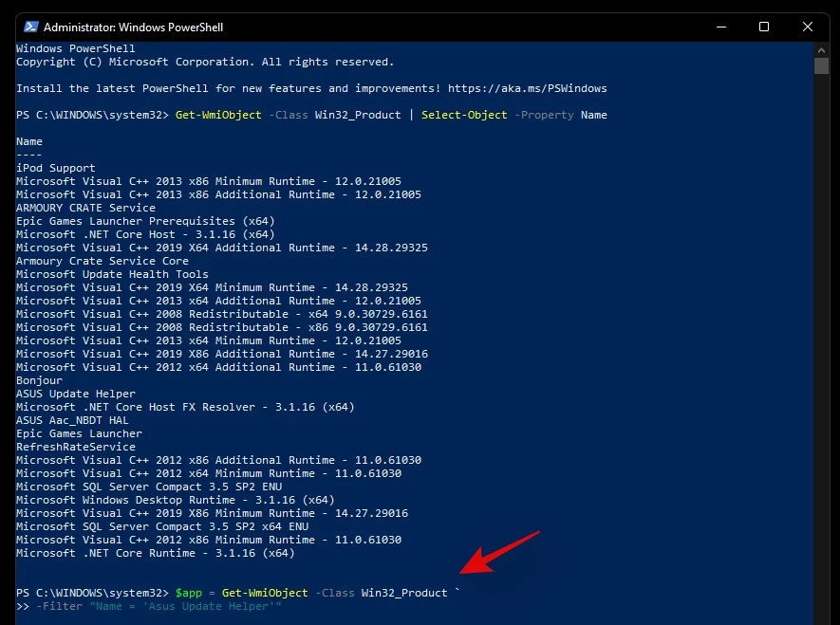Click the vertical scrollbar thumb
The width and height of the screenshot is (840, 625).
tap(821, 65)
